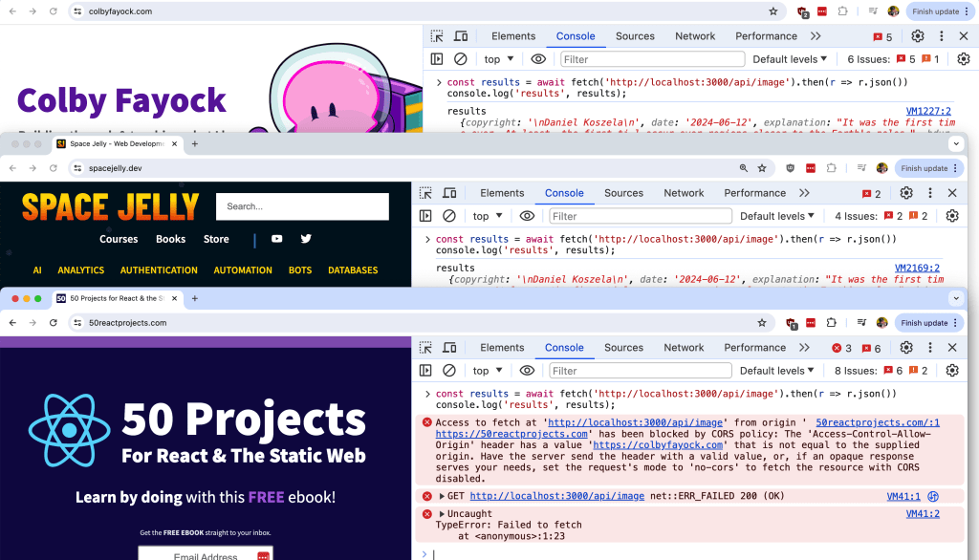The width and height of the screenshot is (979, 560).
Task: Open top context dropdown in colbyfayock console
Action: coord(499,59)
